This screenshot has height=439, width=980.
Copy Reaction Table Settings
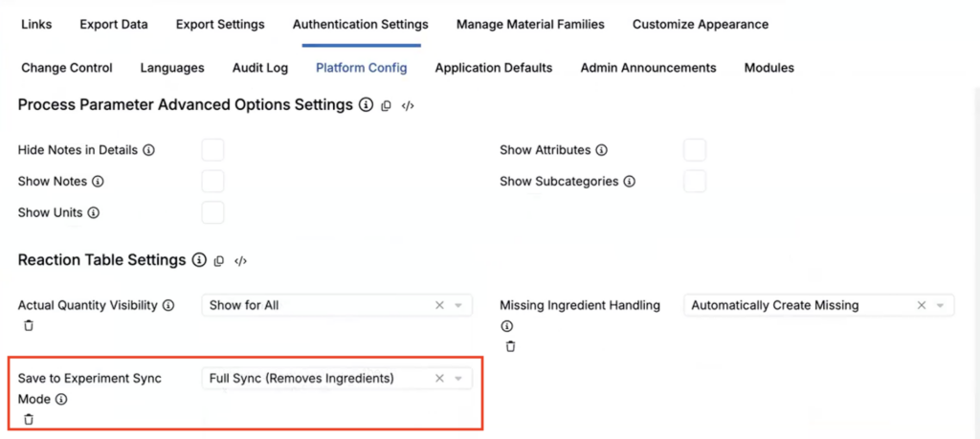tap(219, 261)
